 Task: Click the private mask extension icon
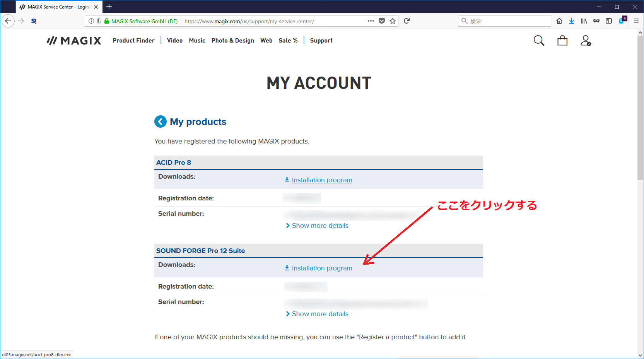click(596, 21)
